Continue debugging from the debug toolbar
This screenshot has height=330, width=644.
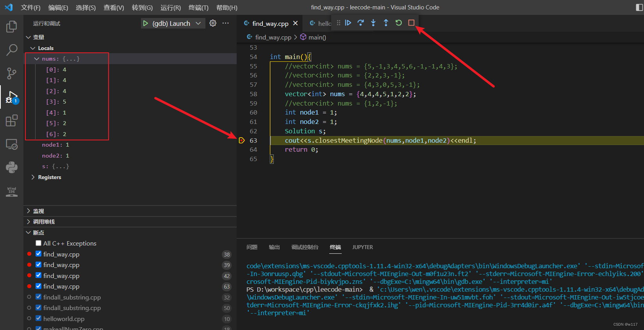[348, 23]
